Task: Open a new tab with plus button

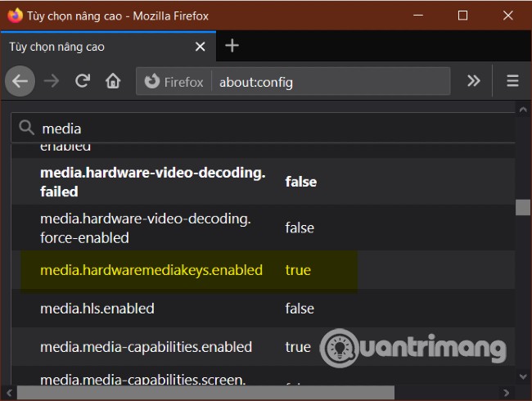Action: click(x=232, y=46)
